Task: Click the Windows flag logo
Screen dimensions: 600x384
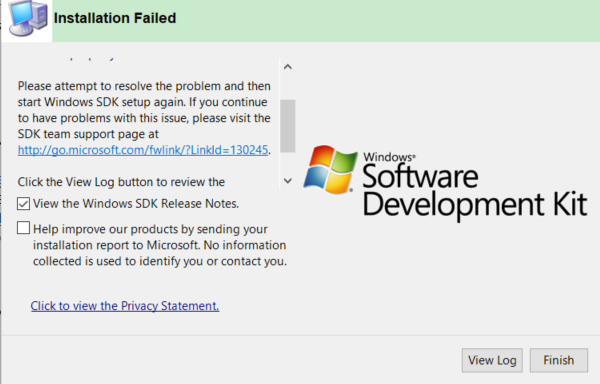Action: [x=331, y=169]
